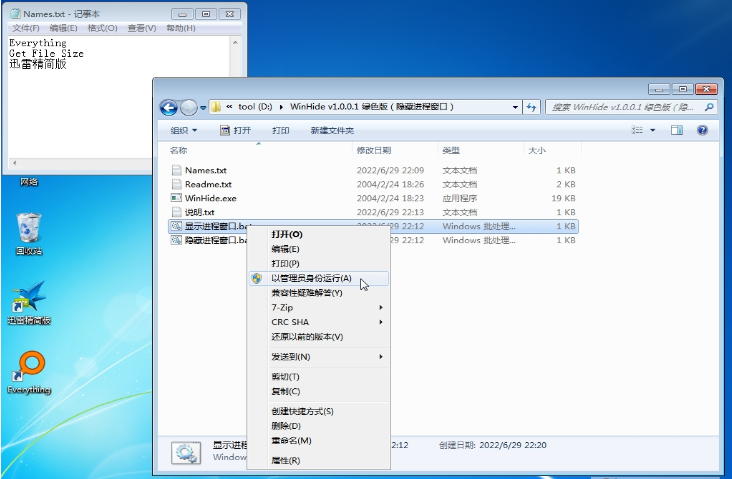Click the 说明.txt file icon

176,212
